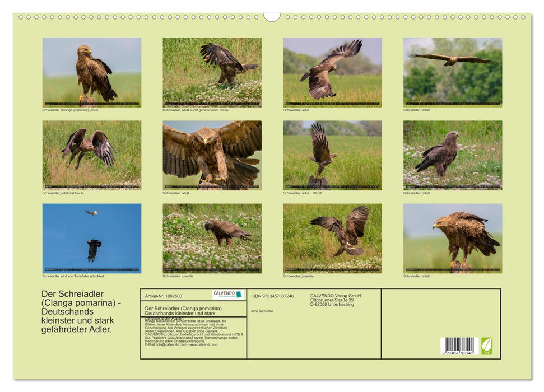Click the author name Arne Wünsche
This screenshot has width=544, height=392.
[262, 311]
